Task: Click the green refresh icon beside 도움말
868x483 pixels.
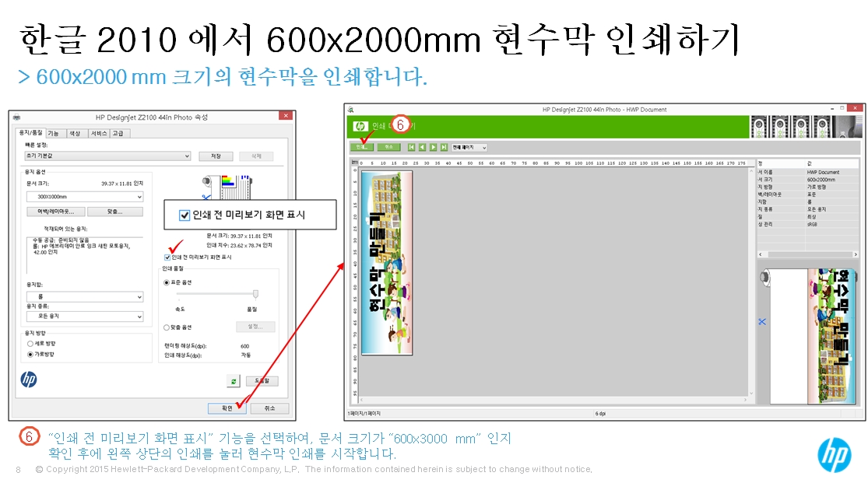Action: pyautogui.click(x=234, y=380)
